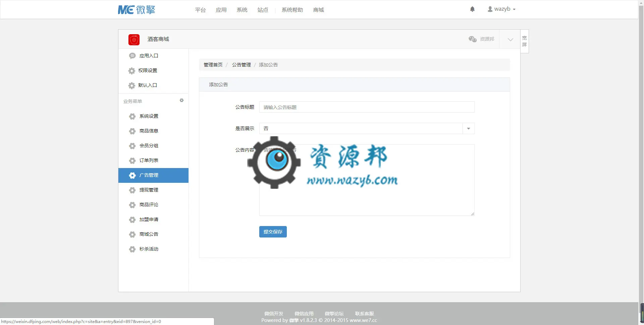
Task: Click the gear icon next to 商城公告
Action: [132, 234]
